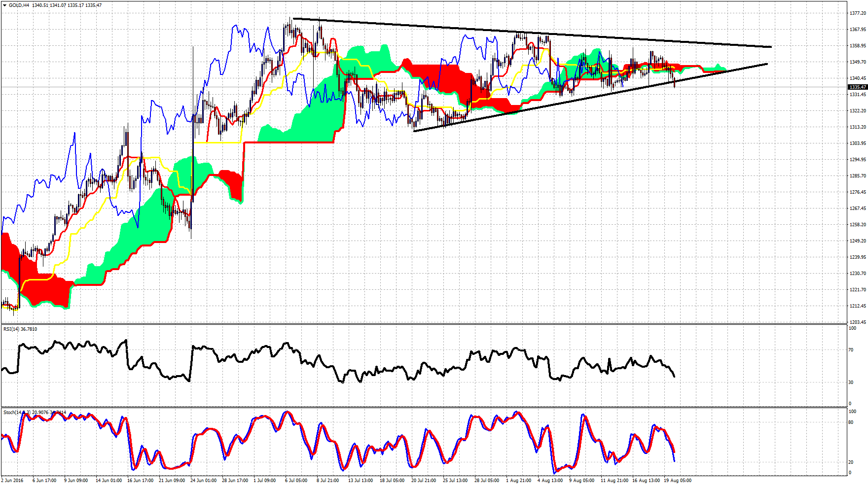Select the lower black ascending trendline
Screen dimensions: 868x486
coord(590,97)
